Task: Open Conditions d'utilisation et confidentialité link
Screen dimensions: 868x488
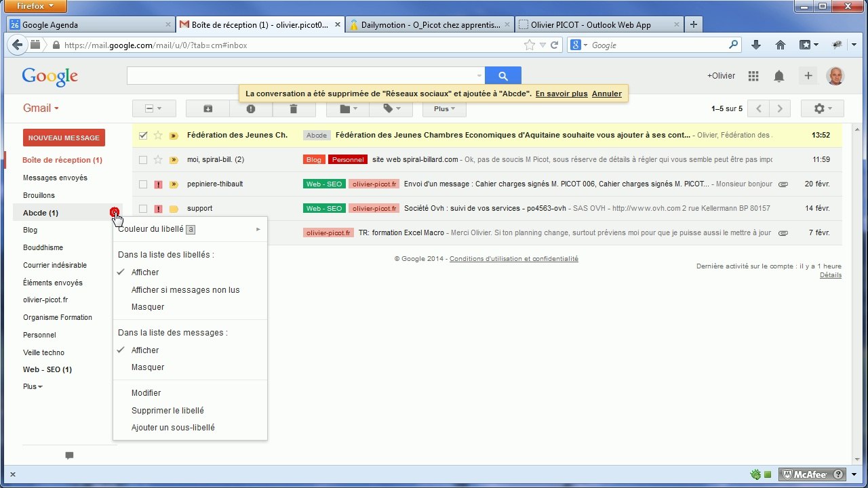Action: [514, 259]
